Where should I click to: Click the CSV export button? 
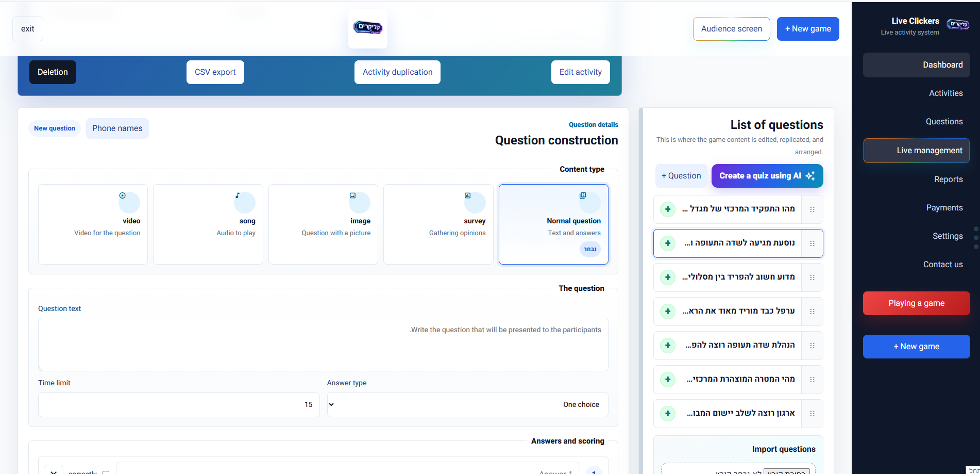(x=215, y=72)
